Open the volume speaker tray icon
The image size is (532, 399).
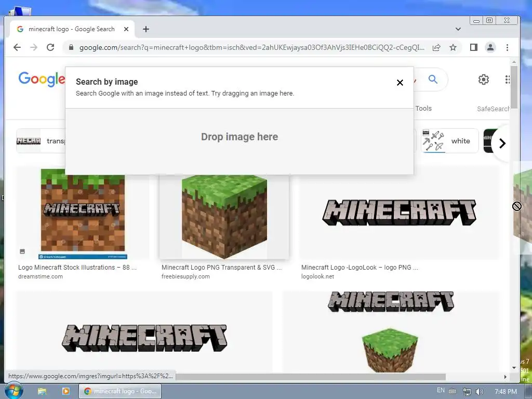[480, 392]
